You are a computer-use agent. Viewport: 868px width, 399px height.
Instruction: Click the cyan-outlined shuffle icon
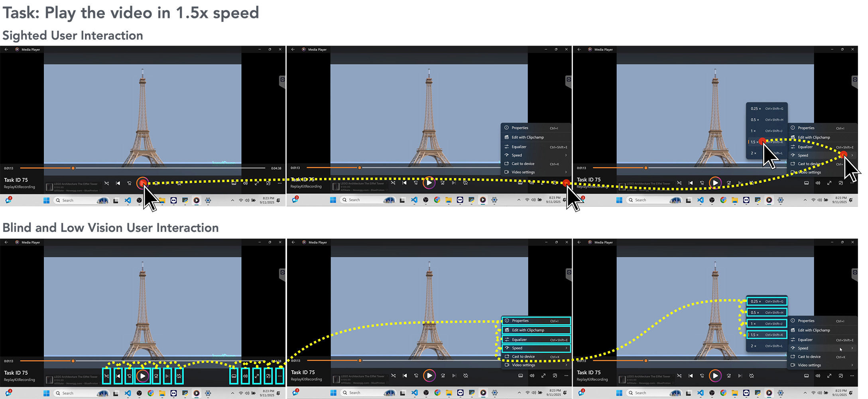pos(106,376)
